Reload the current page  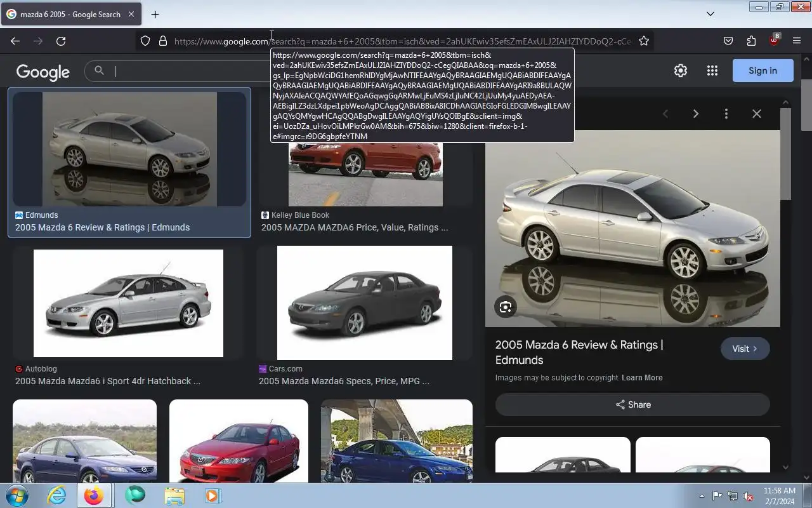pyautogui.click(x=61, y=41)
